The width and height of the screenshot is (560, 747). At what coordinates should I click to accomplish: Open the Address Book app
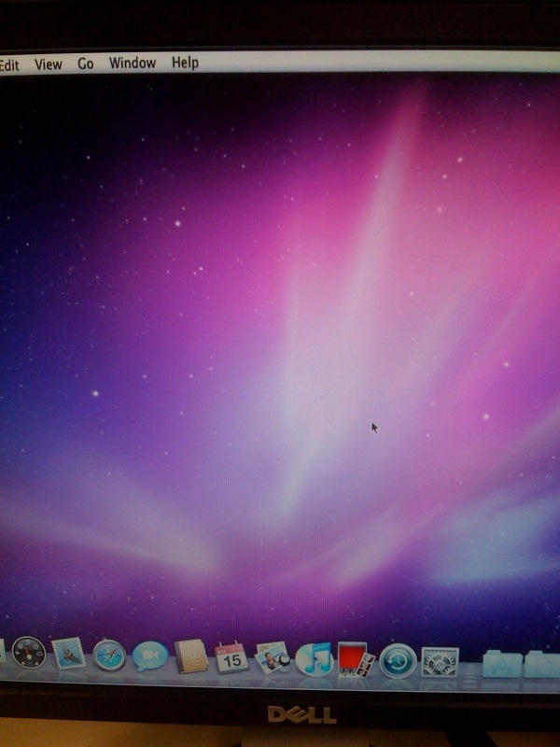pos(190,657)
